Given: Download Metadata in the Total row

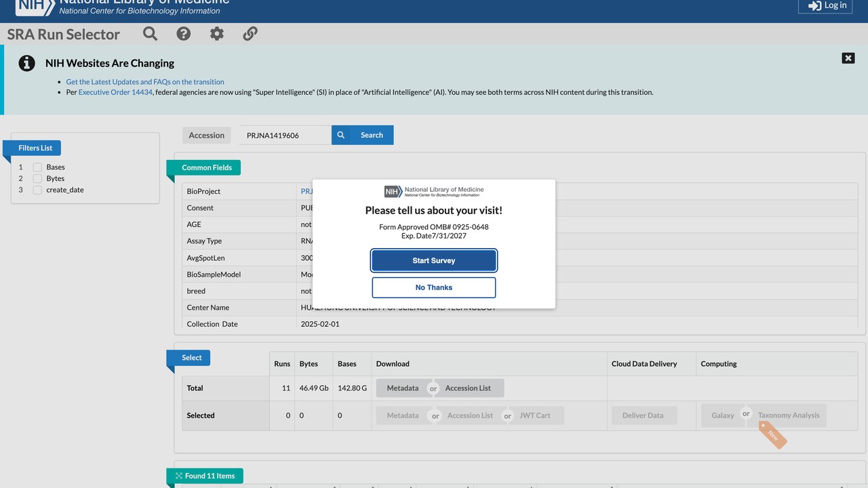Looking at the screenshot, I should [403, 388].
